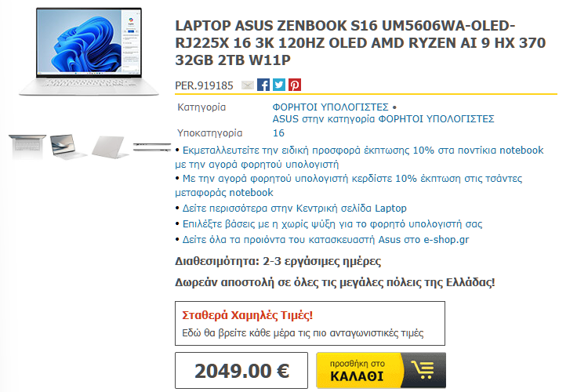Click the 2049.00 € price box

(241, 370)
